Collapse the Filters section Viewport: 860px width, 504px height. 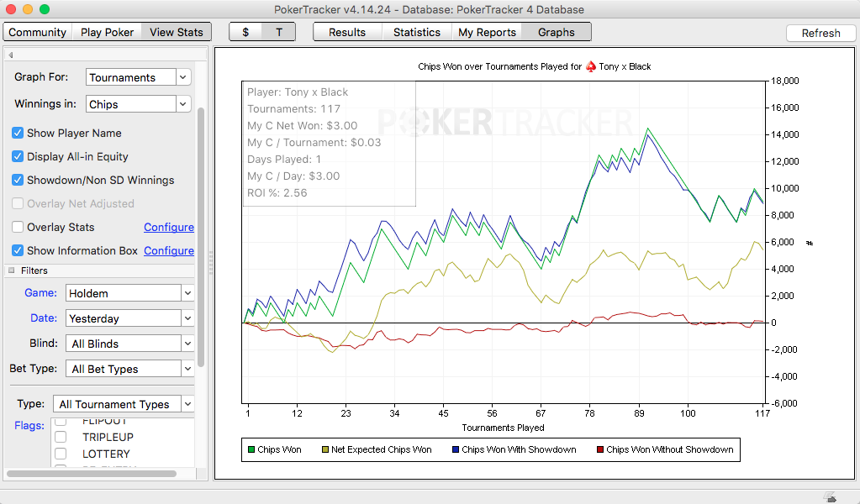12,270
